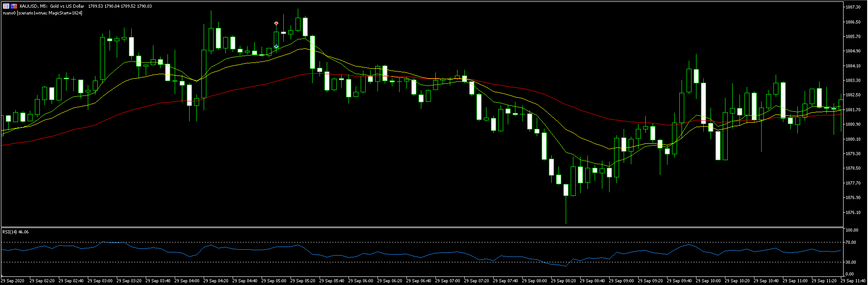Click the 29 Sep 11:40 time label
The height and width of the screenshot is (285, 868).
tap(853, 281)
